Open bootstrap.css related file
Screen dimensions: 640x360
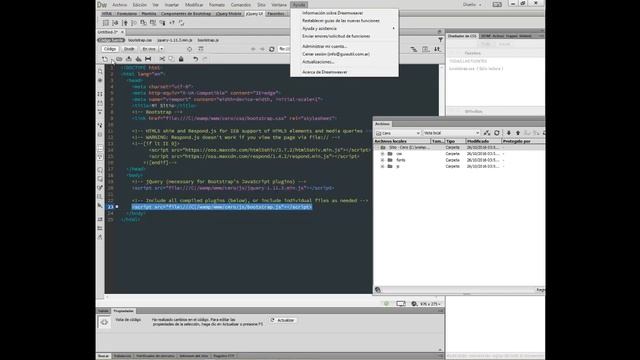coord(140,40)
